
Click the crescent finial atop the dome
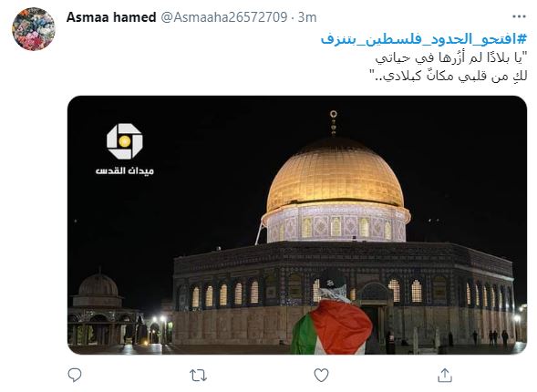pos(333,122)
